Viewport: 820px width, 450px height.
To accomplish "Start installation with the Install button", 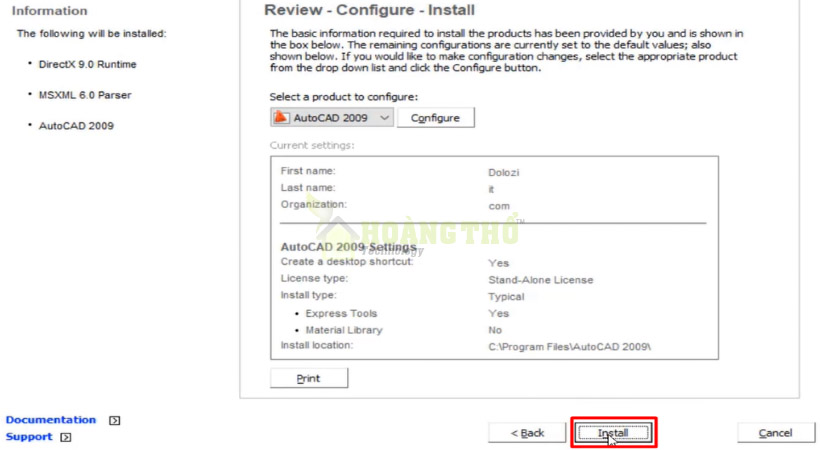I will coord(613,433).
